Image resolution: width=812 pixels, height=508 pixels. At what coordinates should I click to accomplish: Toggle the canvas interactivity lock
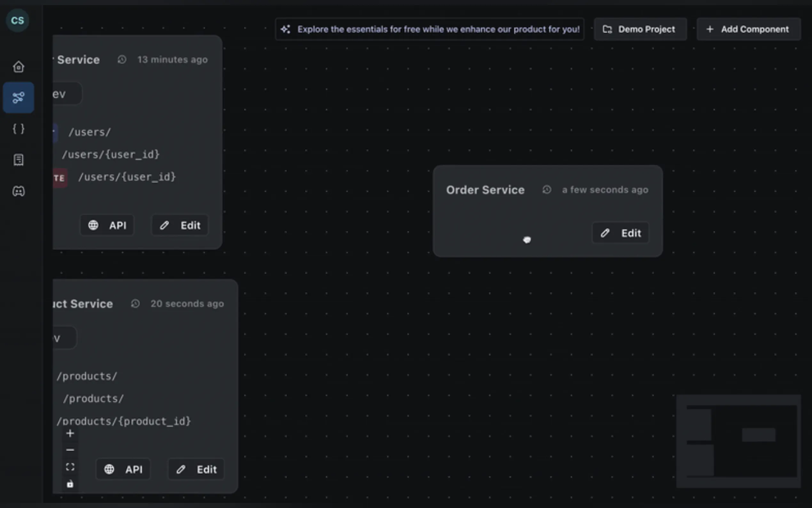[x=70, y=484]
